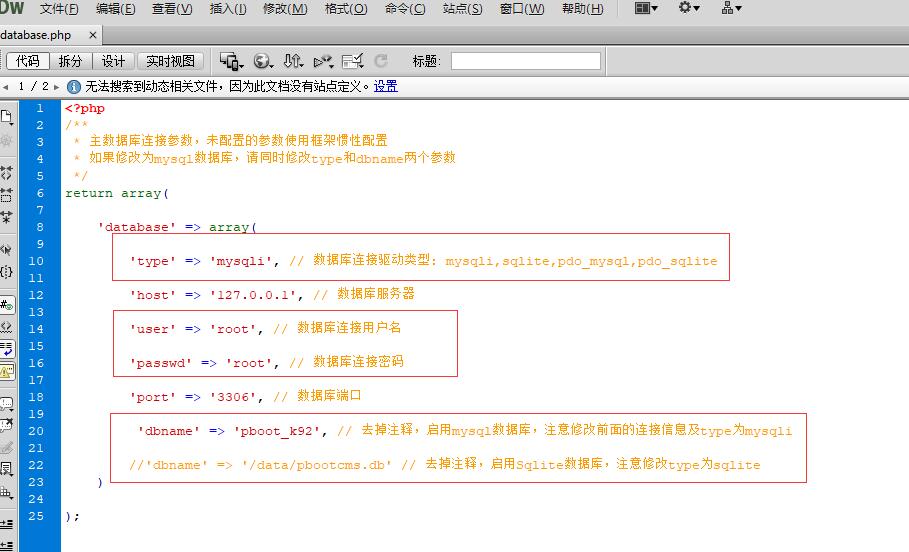Toggle line numbers icon in coding toolbar
This screenshot has width=909, height=552.
coord(7,305)
